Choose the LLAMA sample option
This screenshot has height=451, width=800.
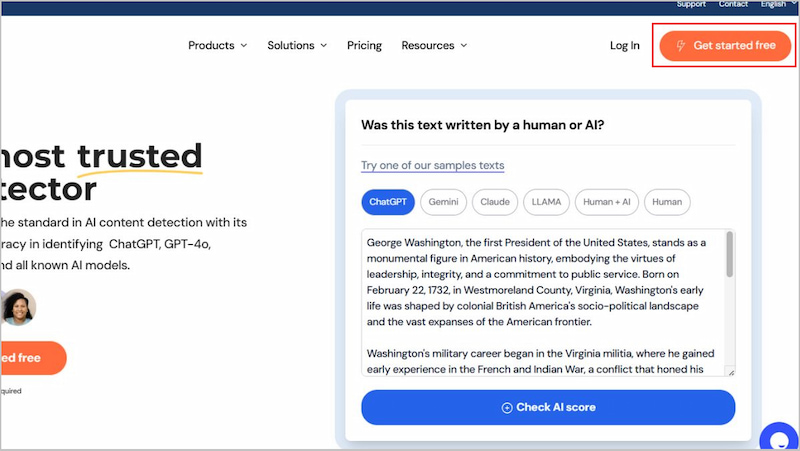546,202
